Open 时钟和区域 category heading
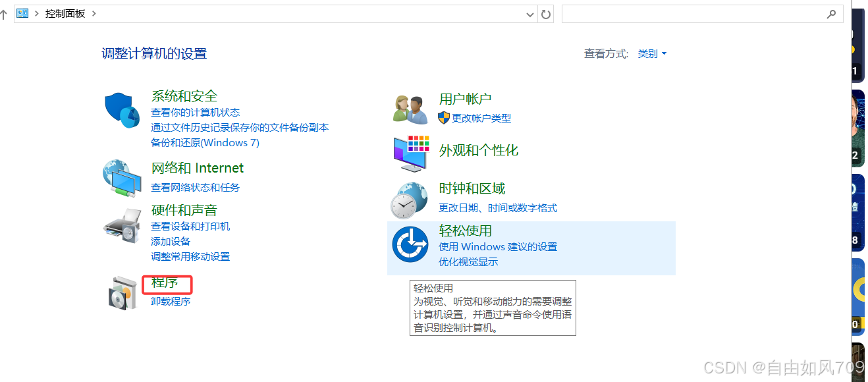868x382 pixels. click(472, 188)
